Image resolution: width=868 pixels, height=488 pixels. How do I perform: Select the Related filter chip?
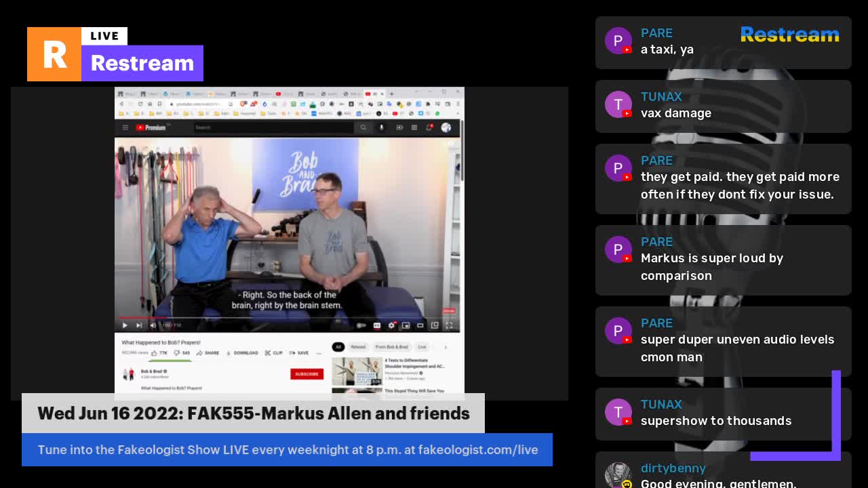click(x=358, y=347)
